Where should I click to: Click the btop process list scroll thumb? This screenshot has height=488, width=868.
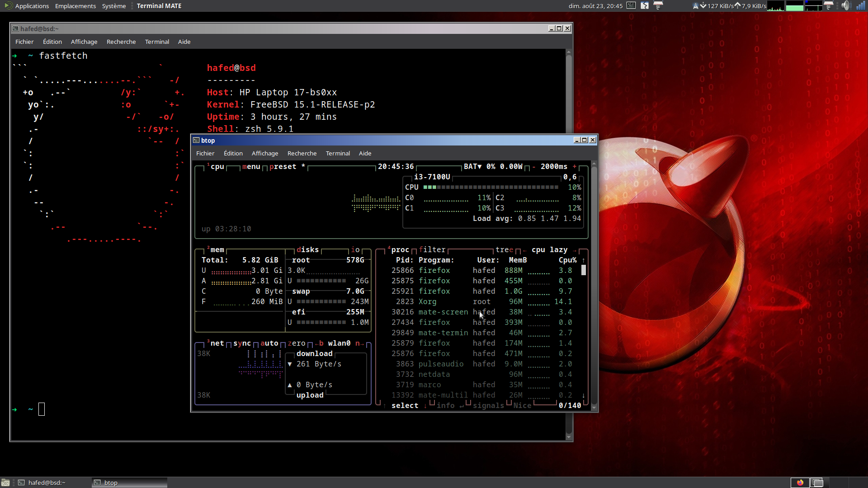tap(584, 270)
